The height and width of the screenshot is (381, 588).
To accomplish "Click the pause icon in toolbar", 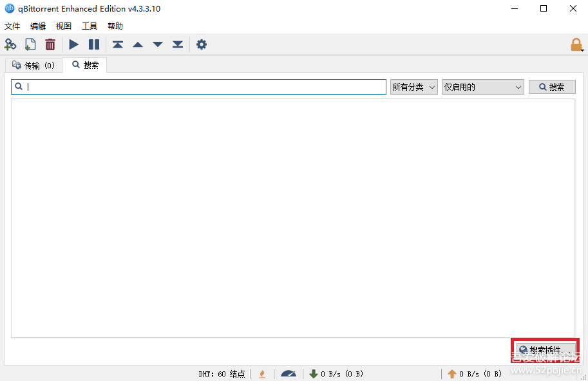I will coord(94,44).
